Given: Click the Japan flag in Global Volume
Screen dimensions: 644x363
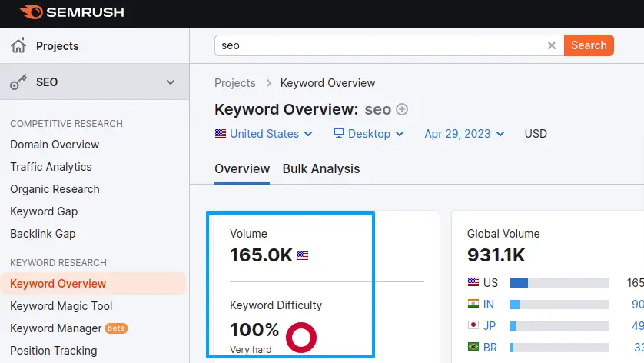Looking at the screenshot, I should [473, 325].
